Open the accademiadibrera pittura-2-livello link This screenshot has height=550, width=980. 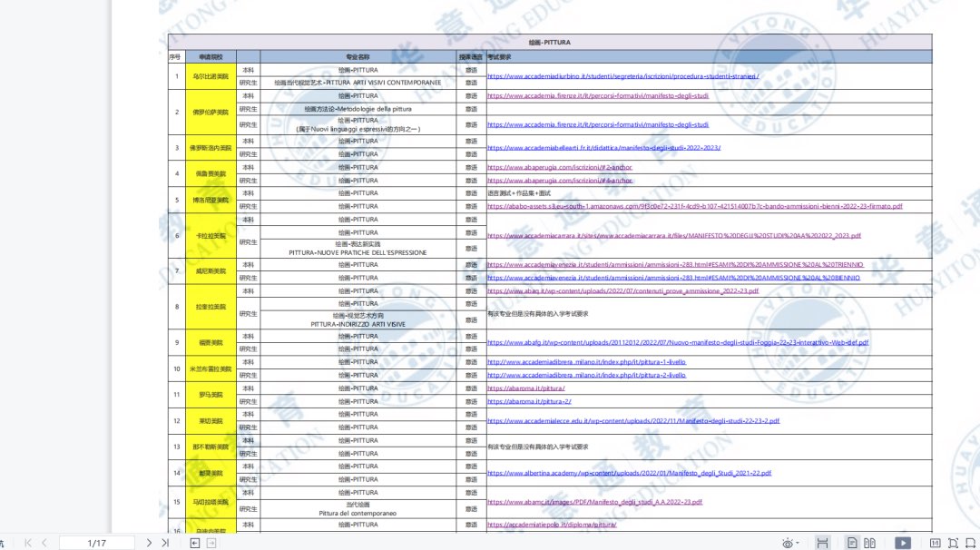(586, 375)
